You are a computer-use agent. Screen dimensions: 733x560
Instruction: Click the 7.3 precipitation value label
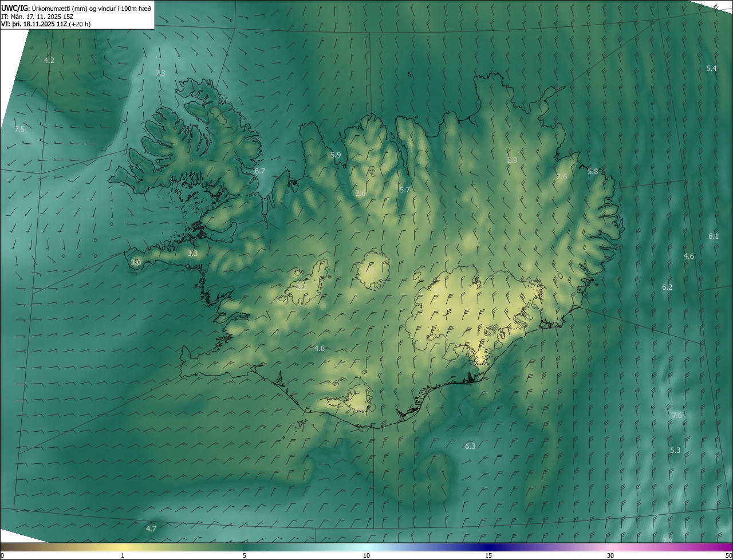coord(160,73)
